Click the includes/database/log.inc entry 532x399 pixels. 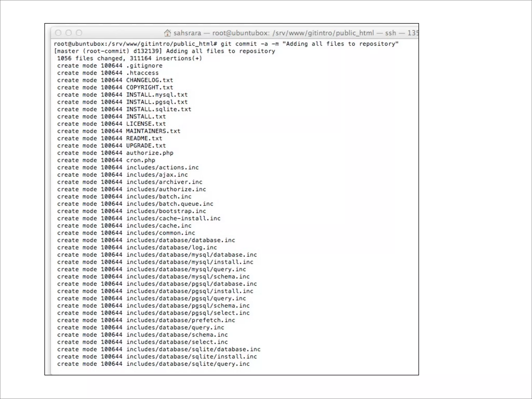click(171, 248)
